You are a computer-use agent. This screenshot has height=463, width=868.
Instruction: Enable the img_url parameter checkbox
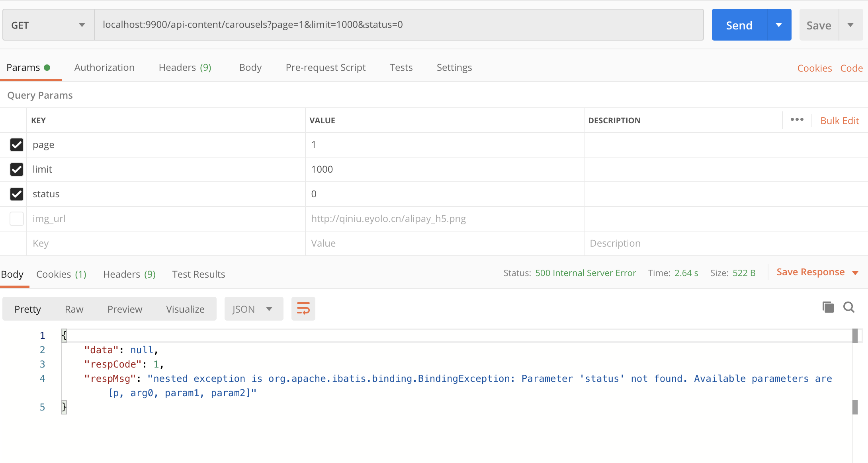pos(17,219)
